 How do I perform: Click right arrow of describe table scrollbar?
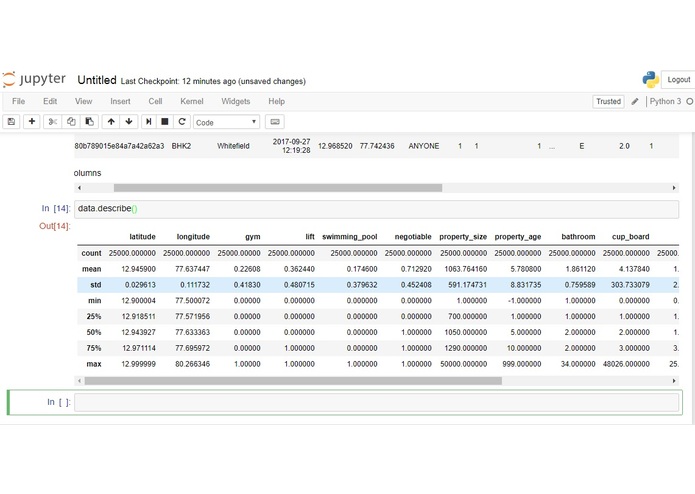674,381
